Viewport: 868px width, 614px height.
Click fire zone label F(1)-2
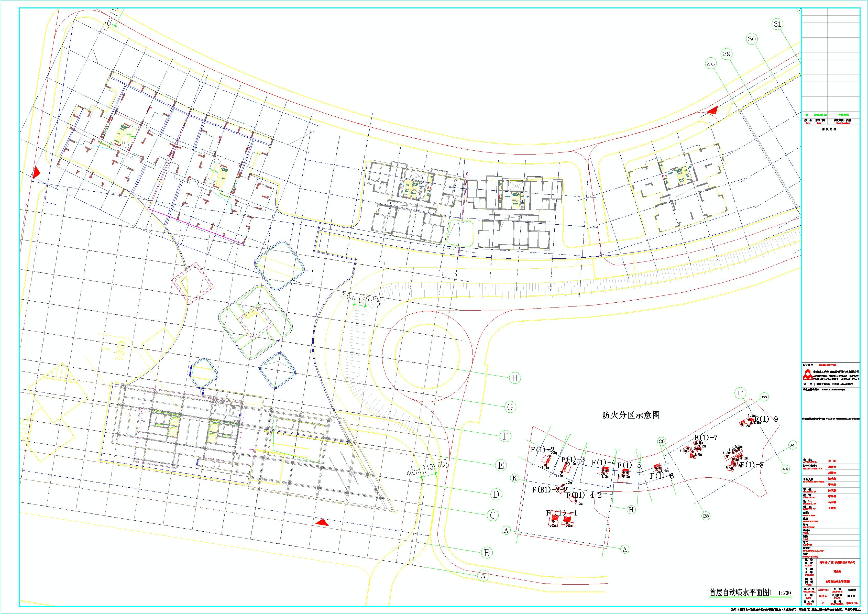pyautogui.click(x=543, y=449)
